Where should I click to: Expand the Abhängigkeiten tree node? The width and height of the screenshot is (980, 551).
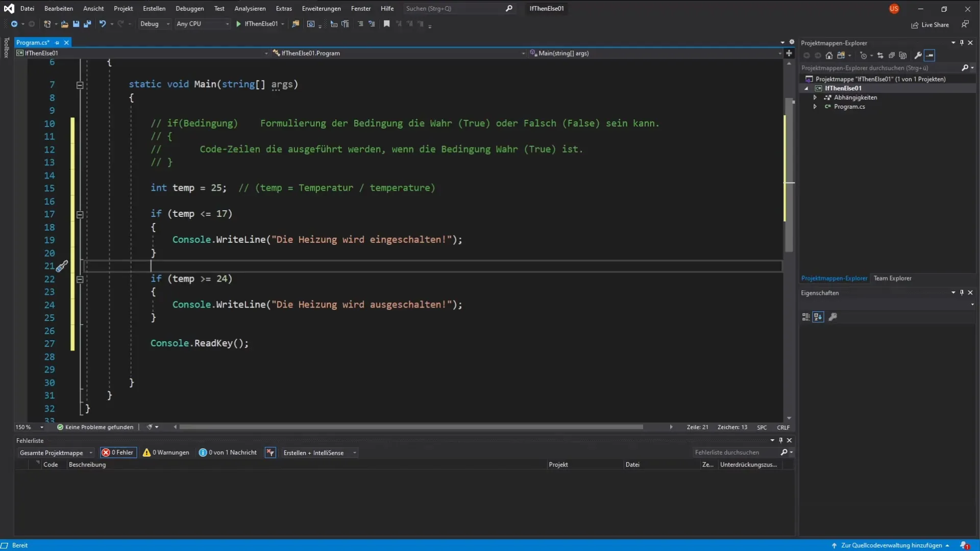pos(815,97)
